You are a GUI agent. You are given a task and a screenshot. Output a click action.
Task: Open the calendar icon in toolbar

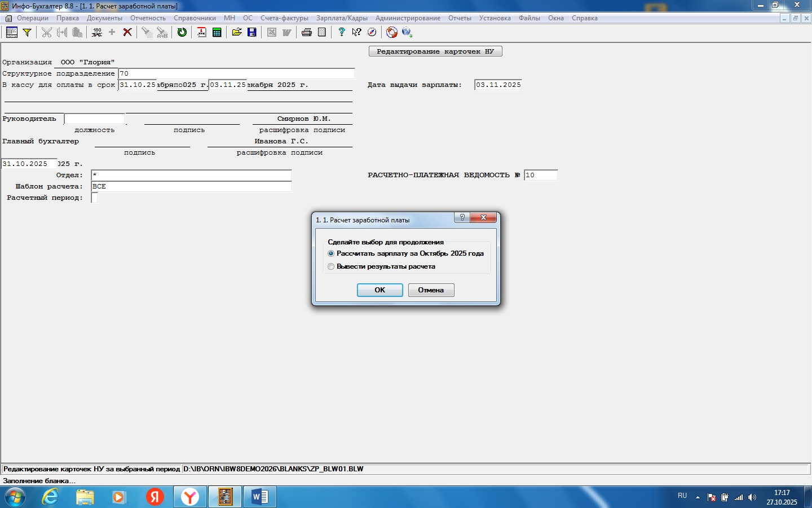[x=201, y=32]
